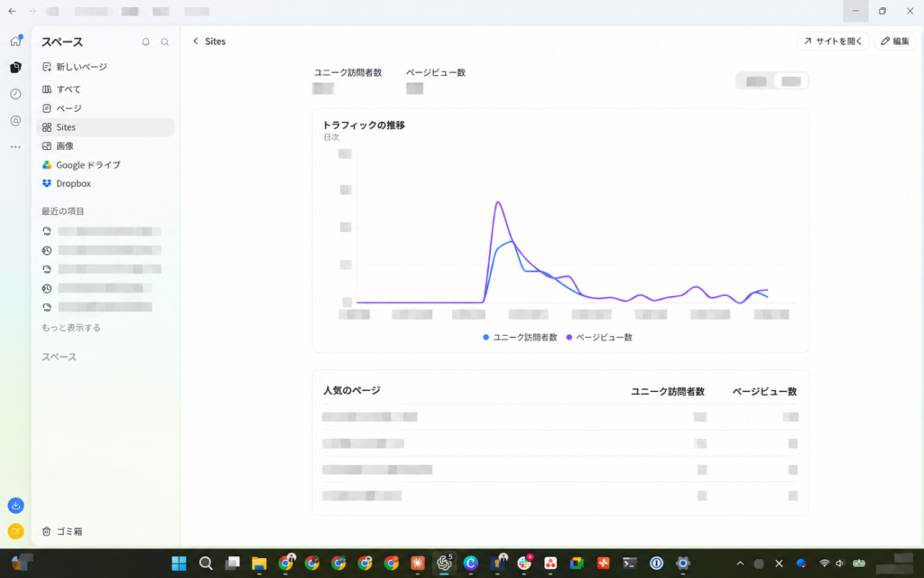The height and width of the screenshot is (578, 924).
Task: Toggle ユニーク訪問者数 series in chart legend
Action: [520, 338]
